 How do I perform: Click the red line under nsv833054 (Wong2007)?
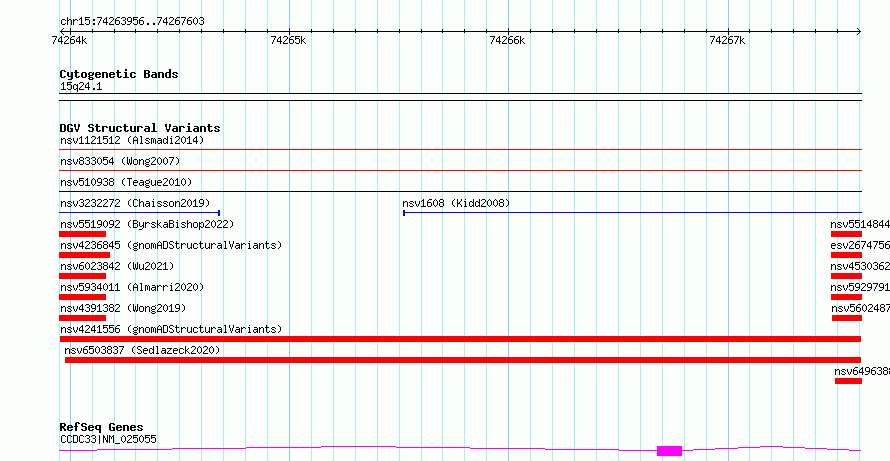point(460,171)
